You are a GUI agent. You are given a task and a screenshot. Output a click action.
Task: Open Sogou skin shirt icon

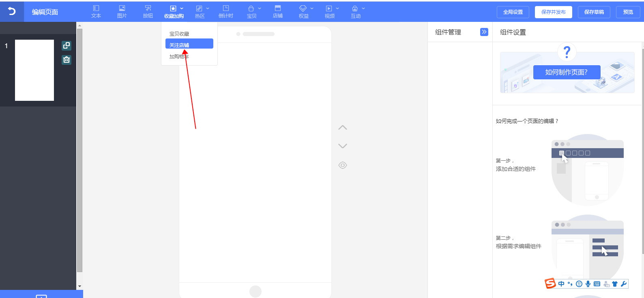click(615, 284)
